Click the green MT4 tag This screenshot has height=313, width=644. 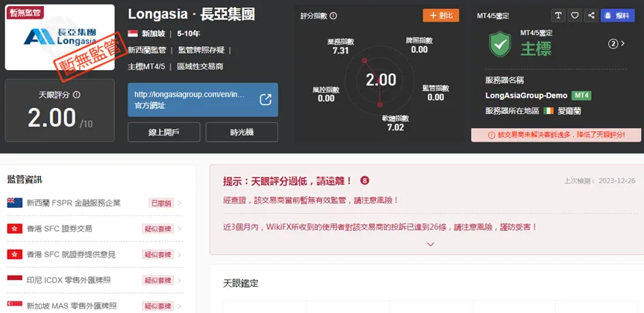[x=581, y=95]
